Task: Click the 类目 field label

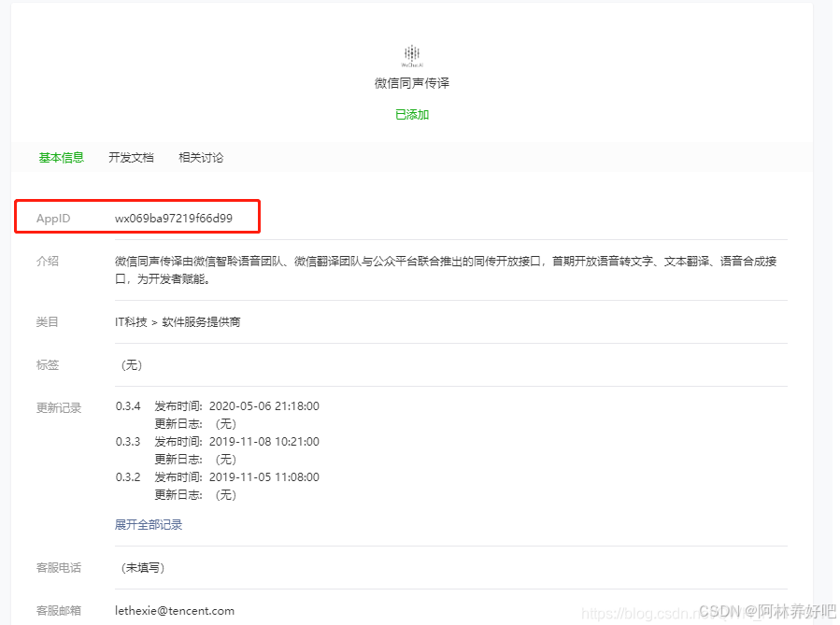Action: pyautogui.click(x=47, y=322)
